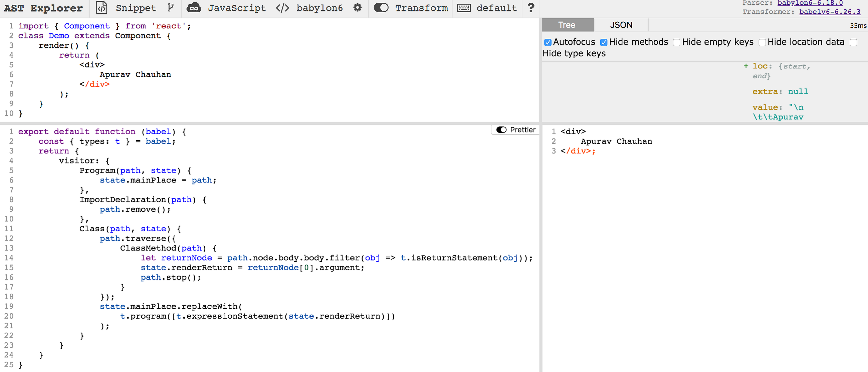Click 'export default function' line
The image size is (868, 372).
(x=102, y=132)
